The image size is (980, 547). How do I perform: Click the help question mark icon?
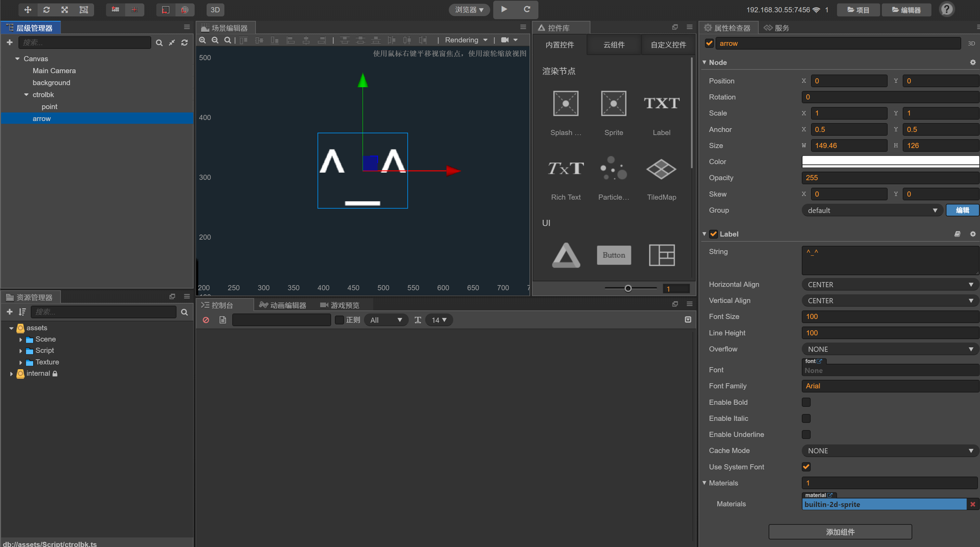tap(946, 10)
